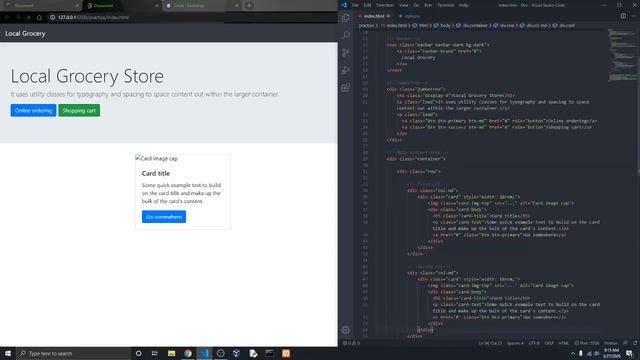Click the Prettier status bar item
Image resolution: width=640 pixels, height=360 pixels.
(x=611, y=343)
